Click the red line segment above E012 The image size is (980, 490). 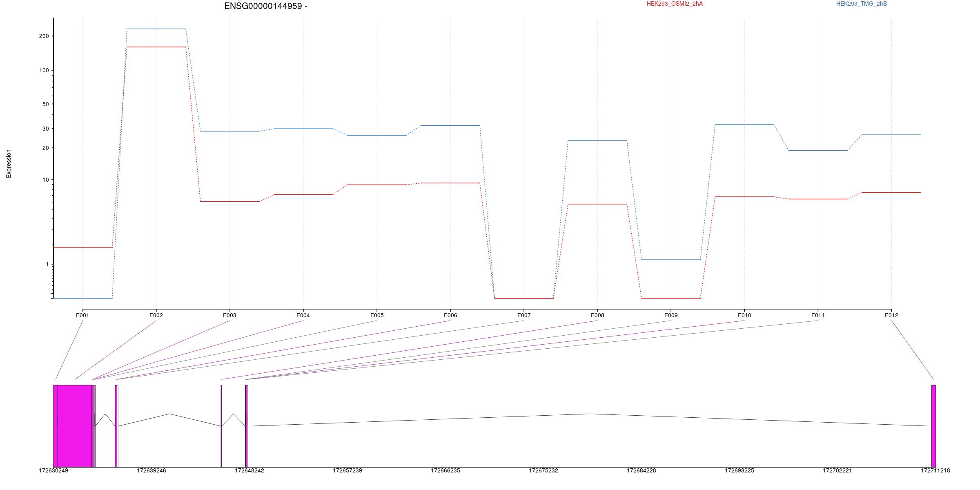pyautogui.click(x=891, y=192)
